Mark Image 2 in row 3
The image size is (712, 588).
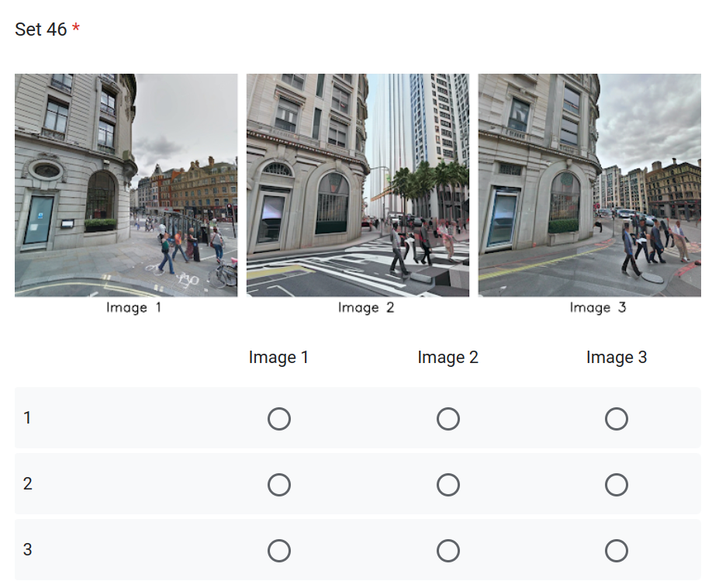click(448, 551)
